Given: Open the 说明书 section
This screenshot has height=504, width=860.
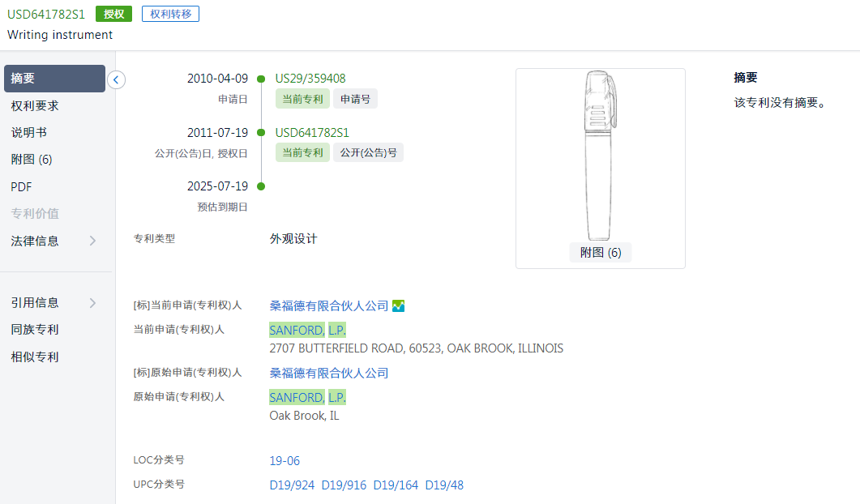Looking at the screenshot, I should coord(29,133).
